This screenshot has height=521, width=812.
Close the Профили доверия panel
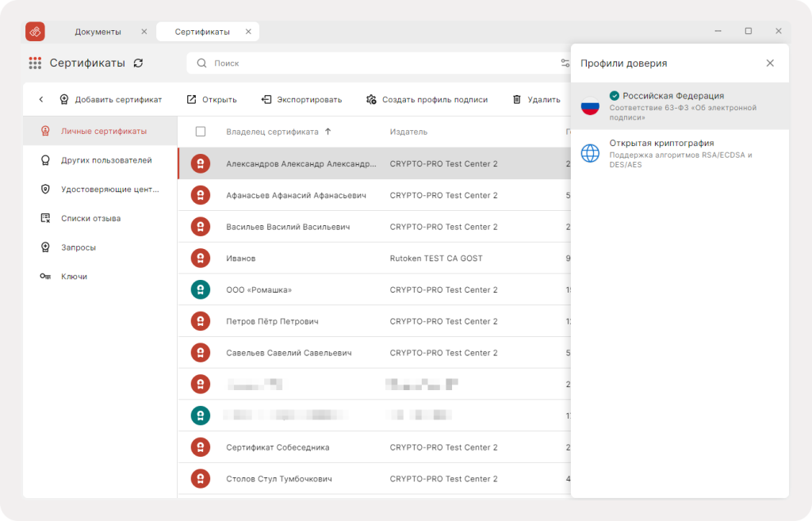(x=770, y=63)
